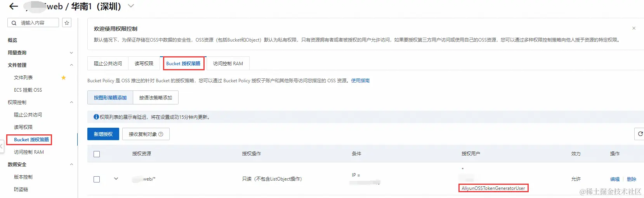Viewport: 644px width, 198px height.
Task: Expand the web/* policy row details
Action: point(116,179)
